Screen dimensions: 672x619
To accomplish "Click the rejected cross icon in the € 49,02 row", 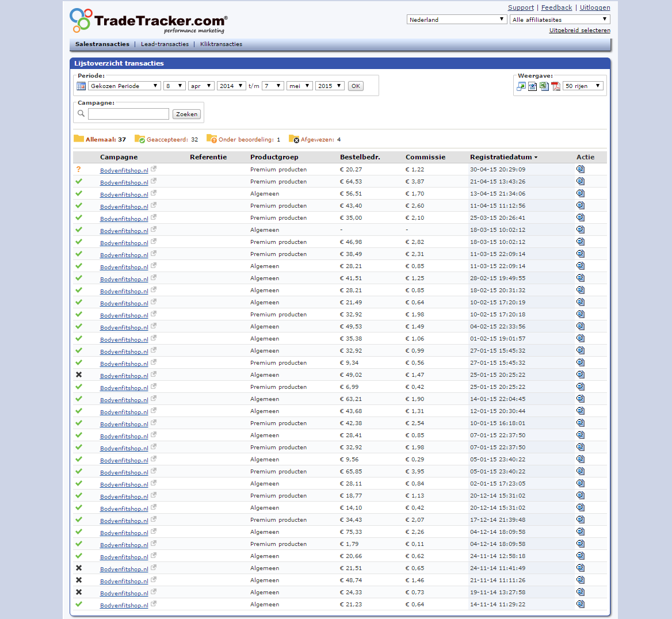I will pyautogui.click(x=79, y=375).
